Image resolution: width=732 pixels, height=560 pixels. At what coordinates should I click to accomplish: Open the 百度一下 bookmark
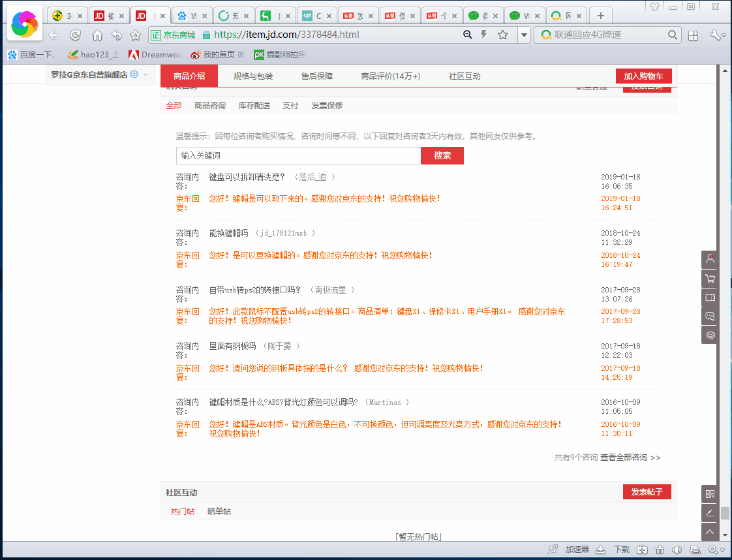click(31, 55)
